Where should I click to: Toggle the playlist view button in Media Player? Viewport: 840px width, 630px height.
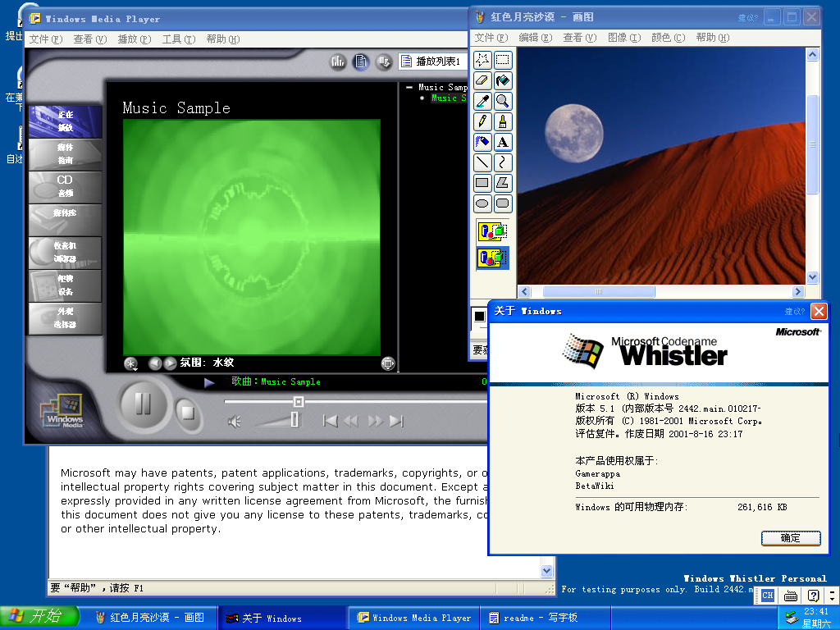pos(361,62)
